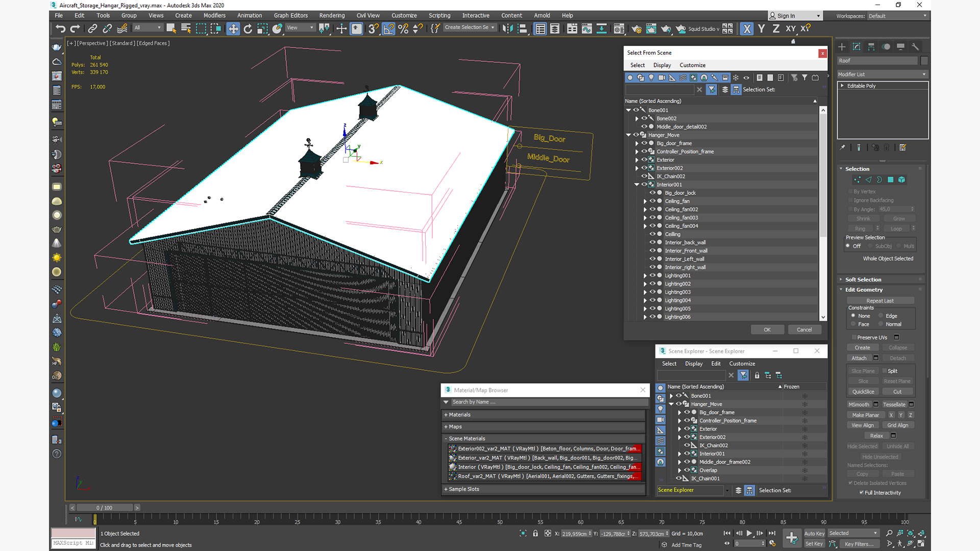Open the Workspaces Default dropdown
This screenshot has height=551, width=980.
(897, 16)
